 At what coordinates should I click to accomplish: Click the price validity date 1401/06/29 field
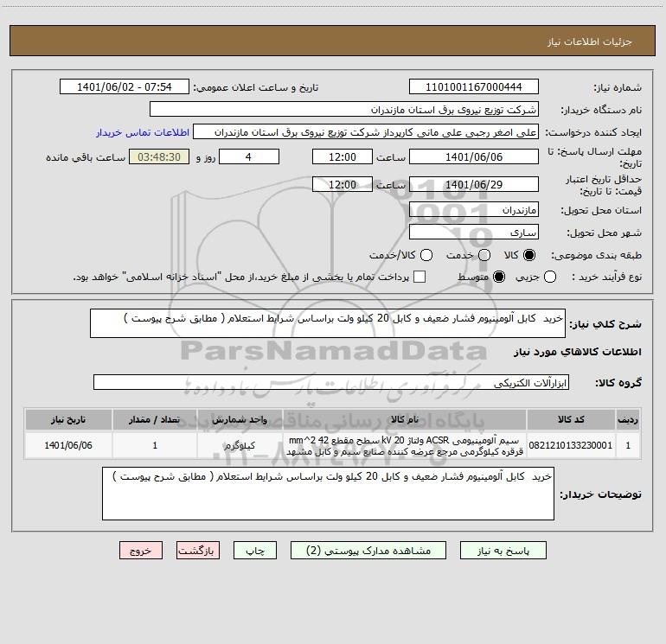click(x=474, y=184)
